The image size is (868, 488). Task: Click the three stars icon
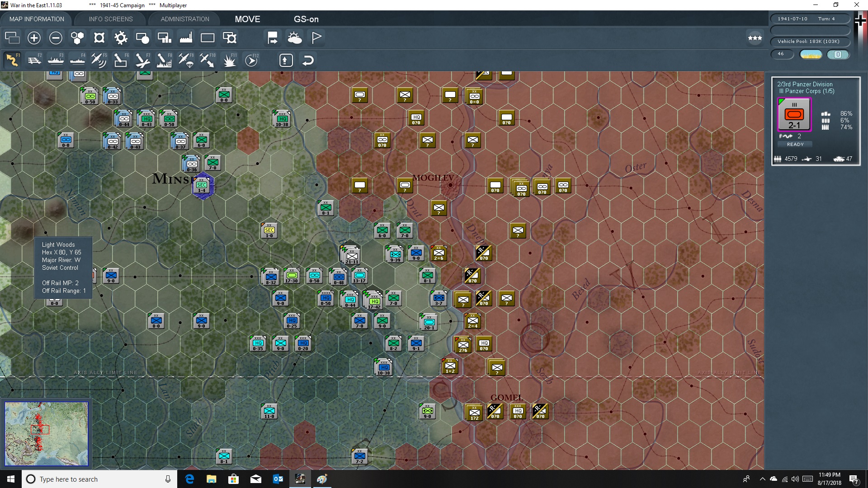[x=755, y=38]
